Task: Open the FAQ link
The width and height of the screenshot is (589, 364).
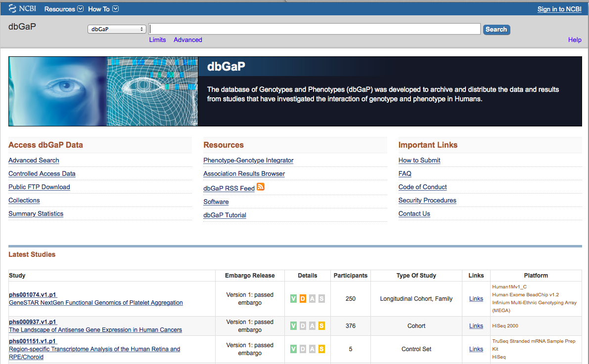Action: pyautogui.click(x=405, y=174)
